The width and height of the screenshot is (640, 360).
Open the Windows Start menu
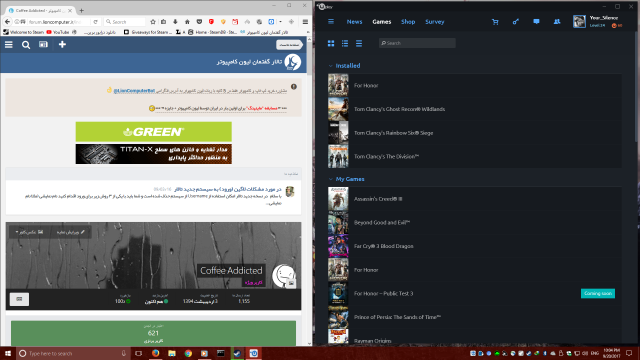[x=7, y=353]
